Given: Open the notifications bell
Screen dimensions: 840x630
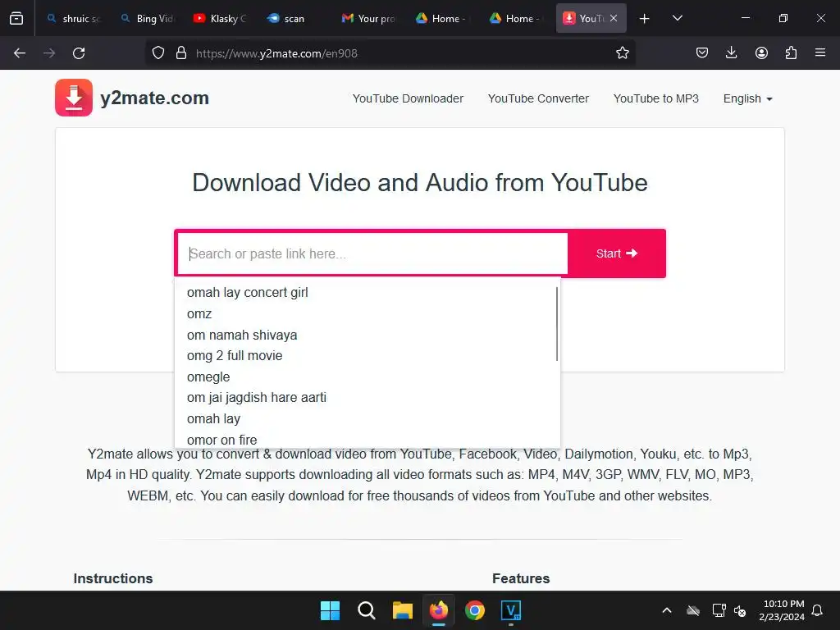Looking at the screenshot, I should 818,610.
